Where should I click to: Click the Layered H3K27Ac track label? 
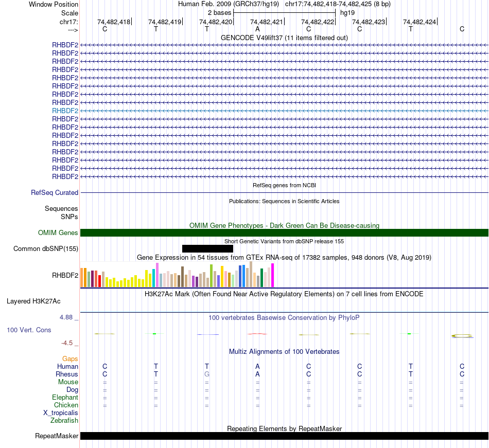tap(33, 301)
